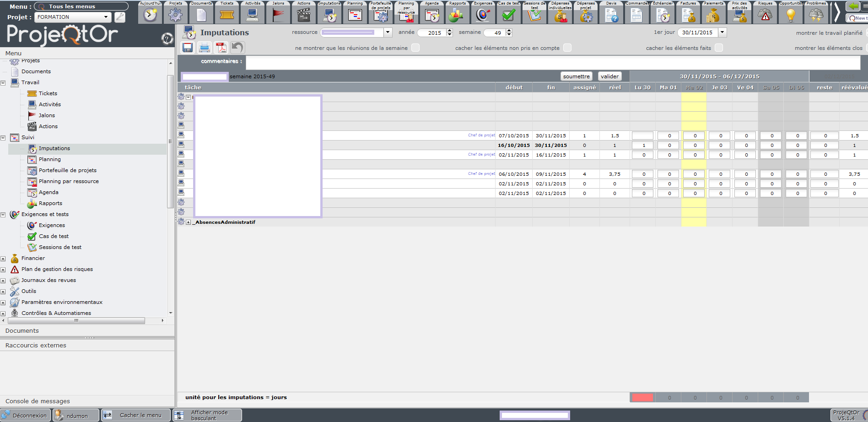Click the undo arrow icon
Viewport: 868px width, 422px height.
coord(237,48)
